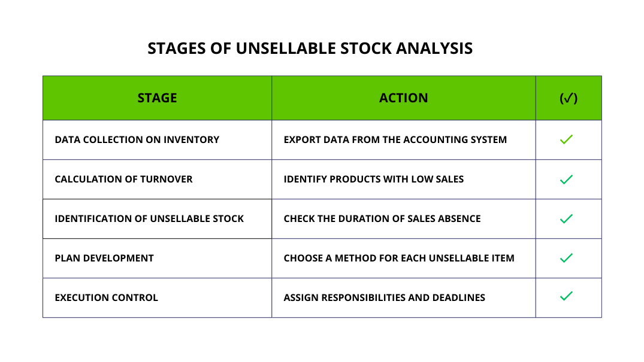Click the Calculation of Turnover cell
Screen dimensions: 644x362
(x=123, y=180)
